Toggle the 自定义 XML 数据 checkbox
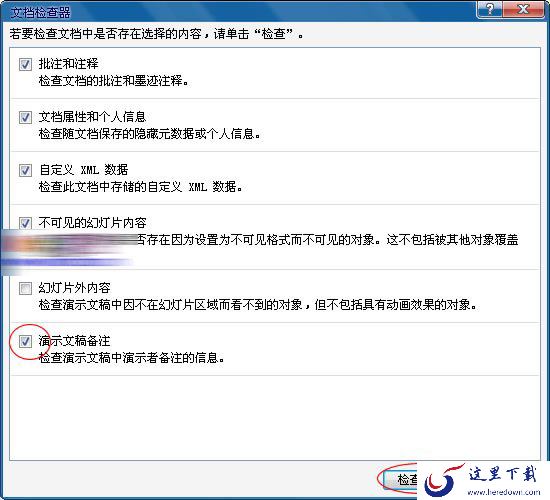The image size is (550, 500). (x=25, y=170)
